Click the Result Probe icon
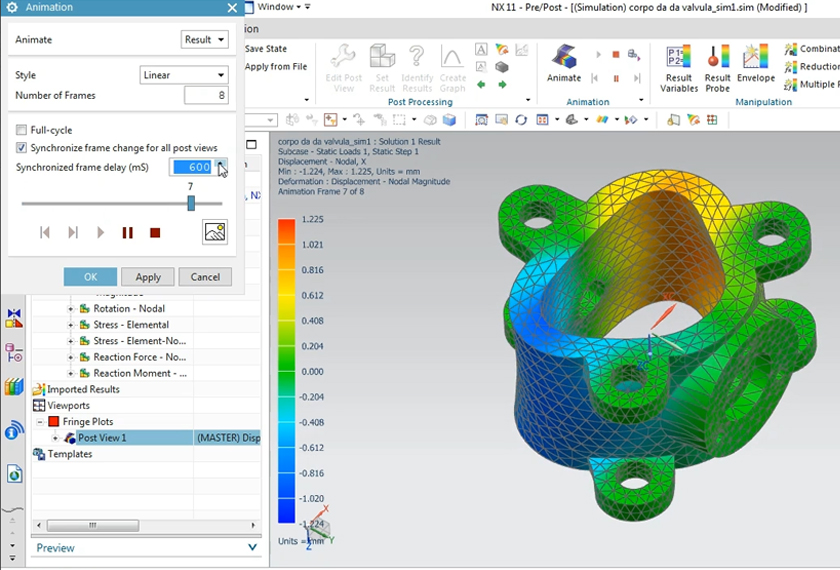 click(717, 64)
